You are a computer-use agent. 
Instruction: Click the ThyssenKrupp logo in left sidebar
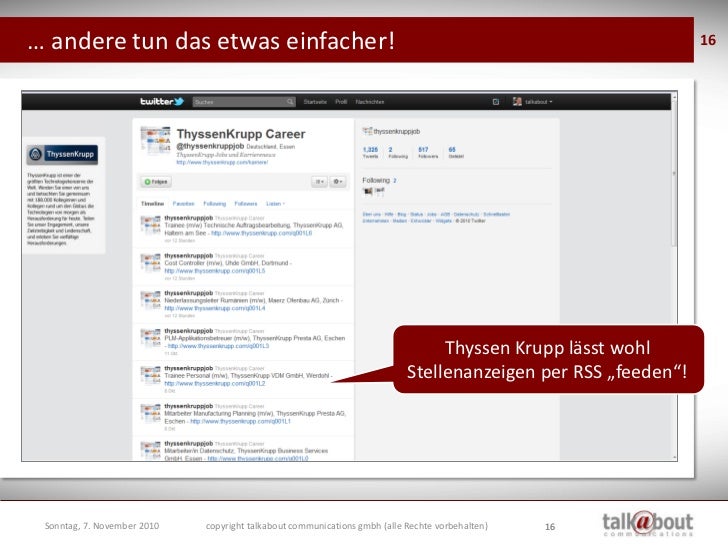[62, 154]
